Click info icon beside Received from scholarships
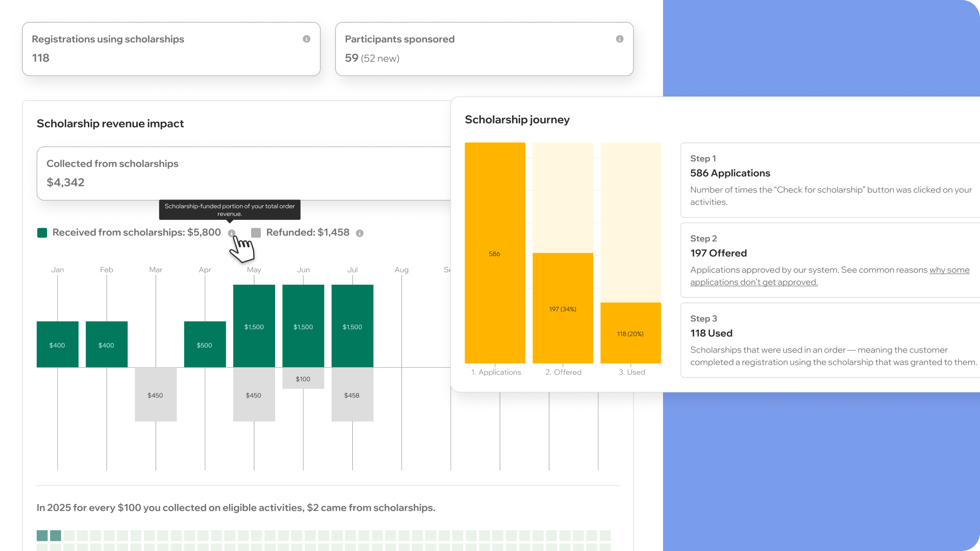Image resolution: width=980 pixels, height=551 pixels. (x=231, y=233)
